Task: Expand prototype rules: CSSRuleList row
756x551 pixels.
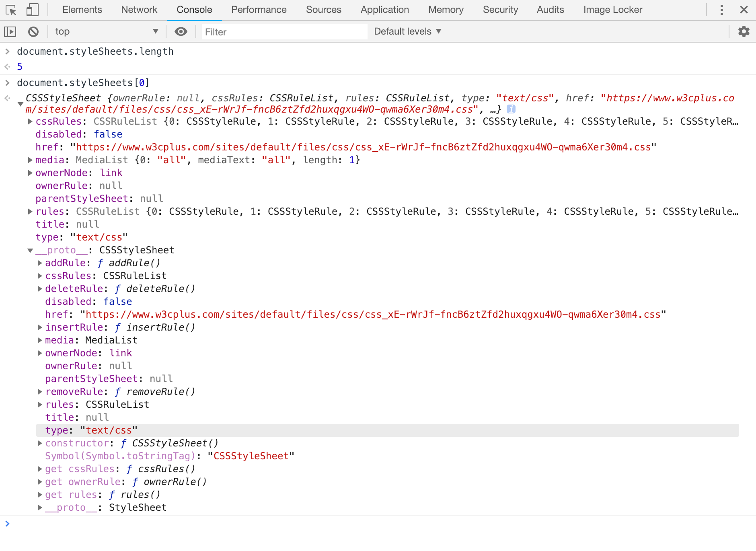Action: 40,405
